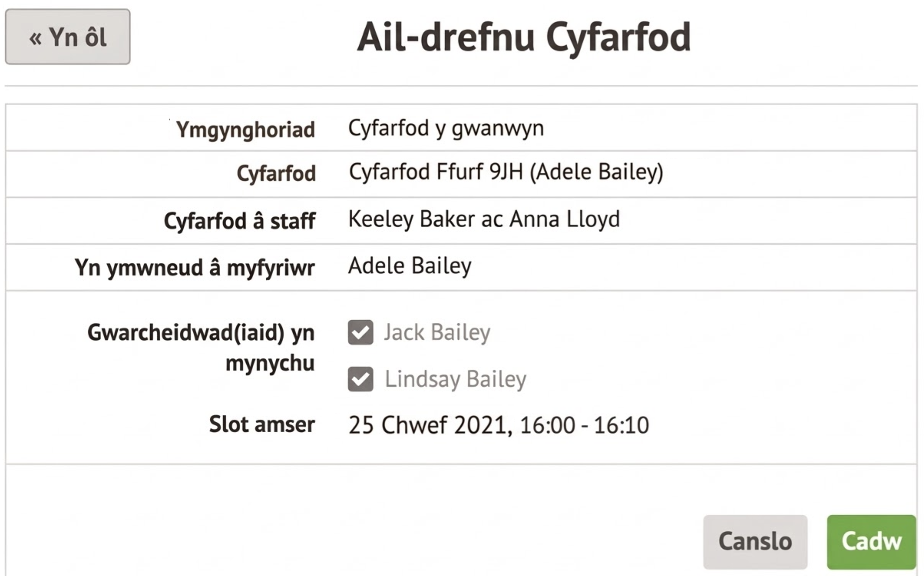This screenshot has height=576, width=924.
Task: Click the Cyfarfod â staff label
Action: click(x=240, y=221)
